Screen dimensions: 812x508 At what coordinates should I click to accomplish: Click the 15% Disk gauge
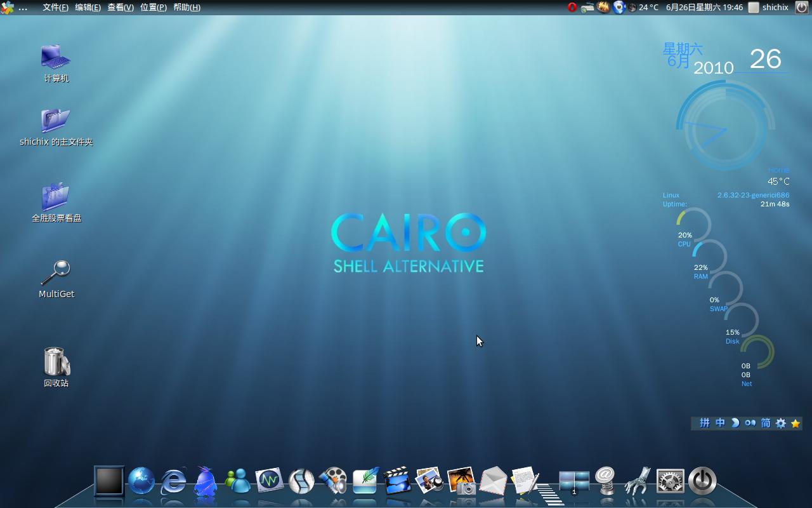coord(741,325)
